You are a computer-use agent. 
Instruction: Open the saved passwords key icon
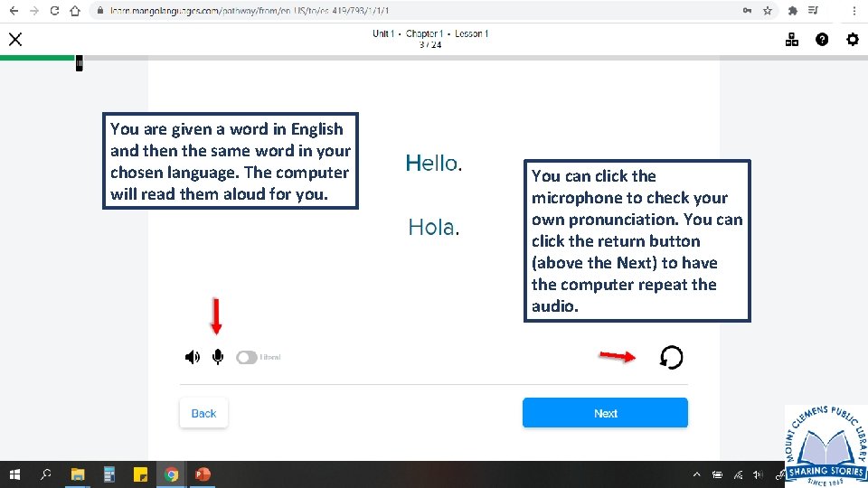[748, 11]
